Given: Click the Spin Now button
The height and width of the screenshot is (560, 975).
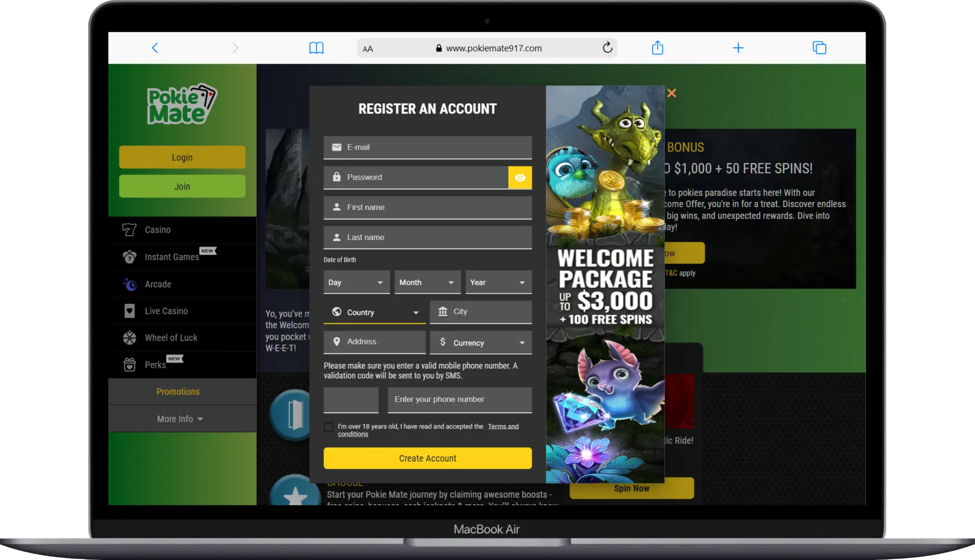Looking at the screenshot, I should [632, 489].
